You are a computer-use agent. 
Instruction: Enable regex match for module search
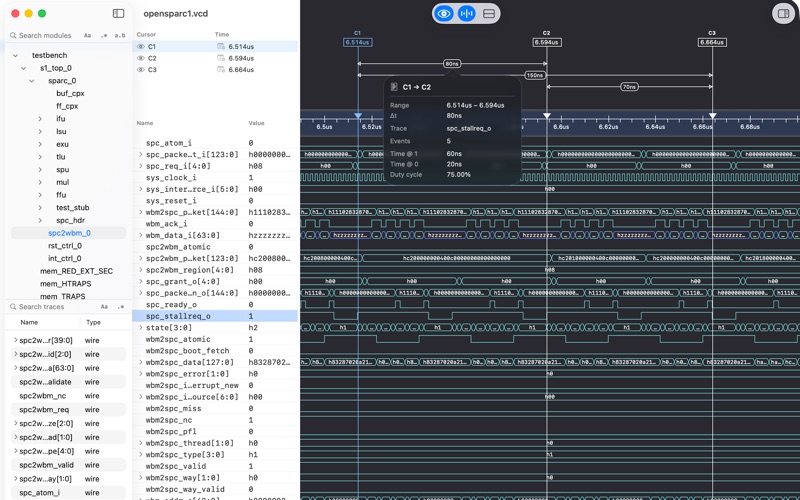(104, 35)
